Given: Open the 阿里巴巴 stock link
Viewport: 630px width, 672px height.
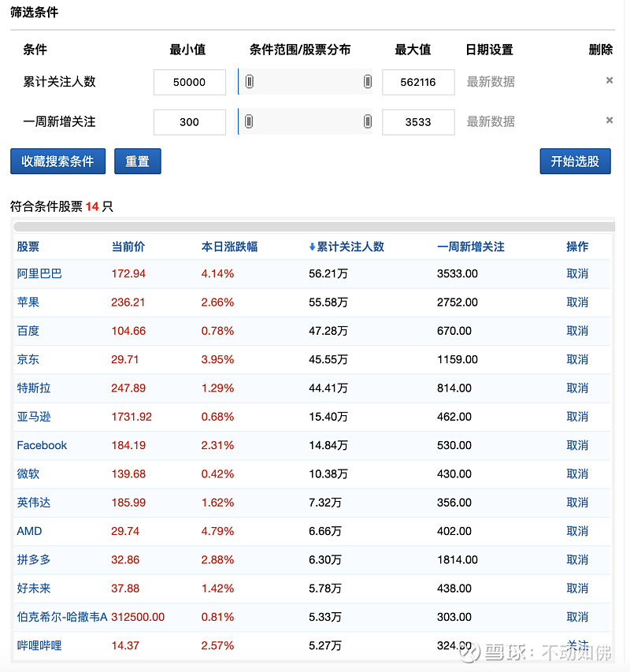Looking at the screenshot, I should 39,273.
